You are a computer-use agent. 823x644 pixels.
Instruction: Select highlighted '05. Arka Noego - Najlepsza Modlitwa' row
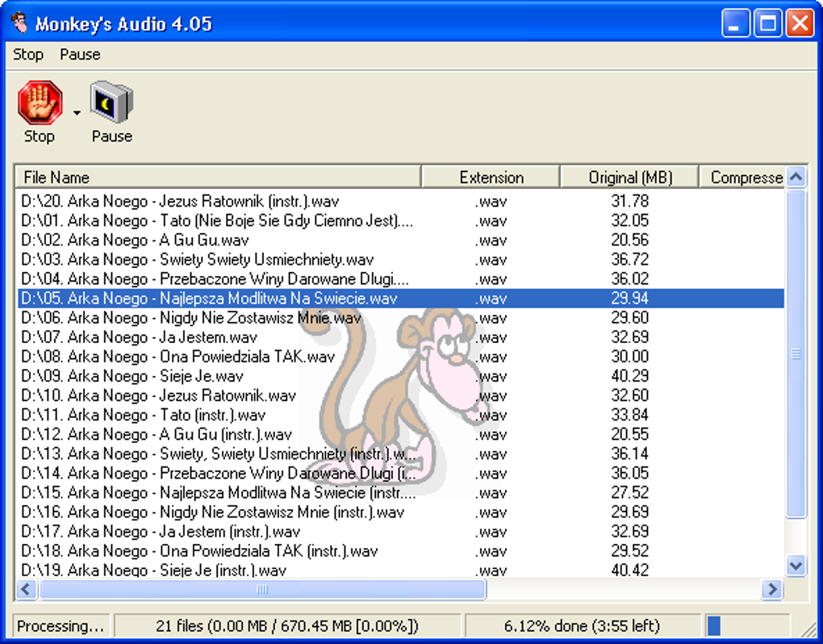point(401,298)
